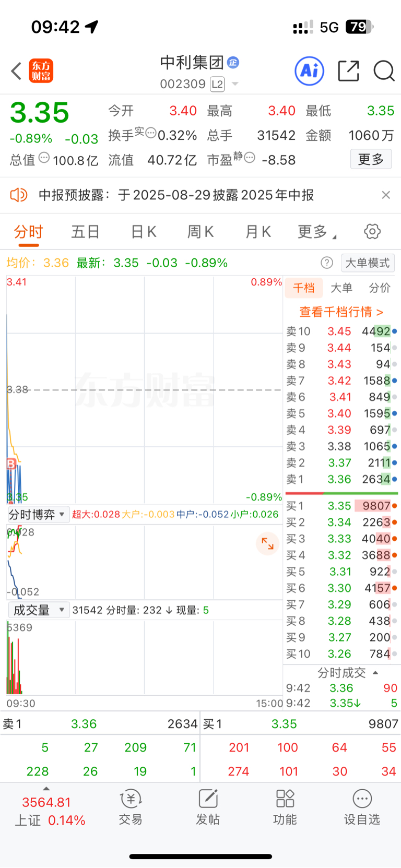The height and width of the screenshot is (868, 401).
Task: Tap the speaker announcement icon
Action: (x=19, y=195)
